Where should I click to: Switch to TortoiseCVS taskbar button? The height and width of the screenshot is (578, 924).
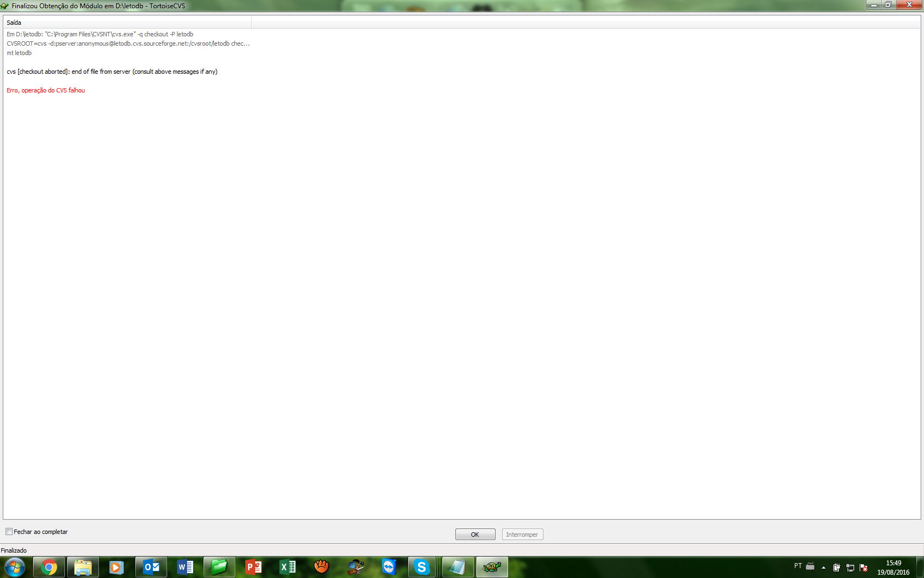(x=492, y=567)
